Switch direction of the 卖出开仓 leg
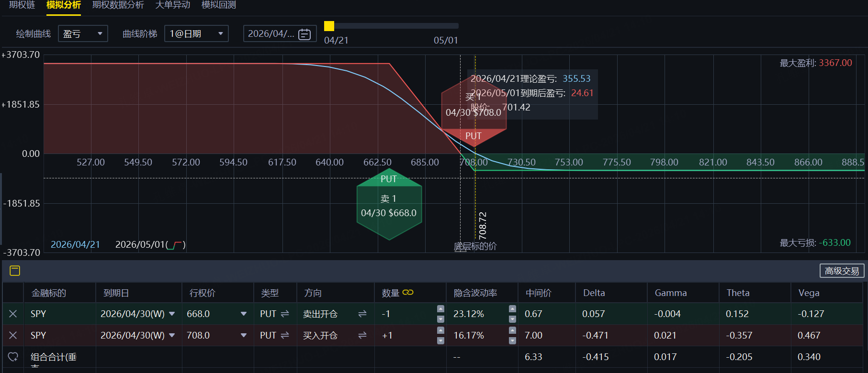This screenshot has width=868, height=373. click(x=362, y=314)
